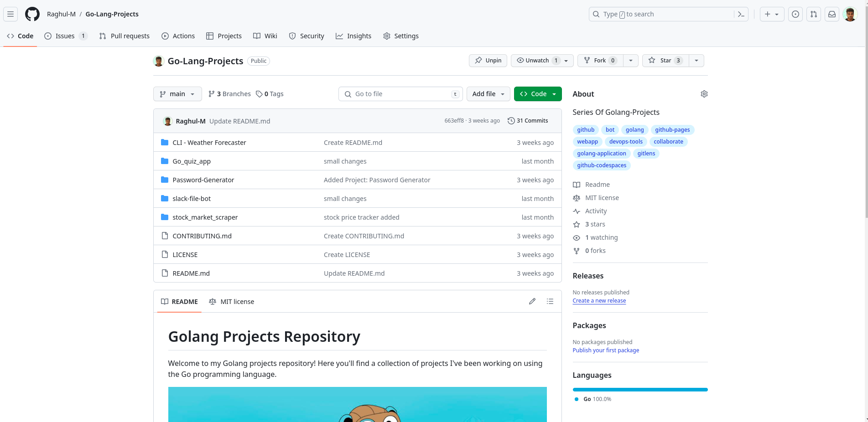View the 0 Tags link
This screenshot has height=422, width=868.
(270, 94)
